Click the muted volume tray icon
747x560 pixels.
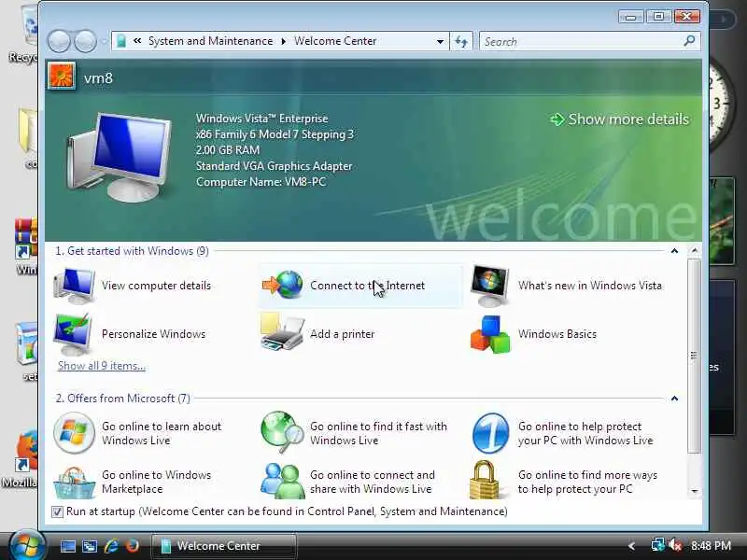coord(675,545)
